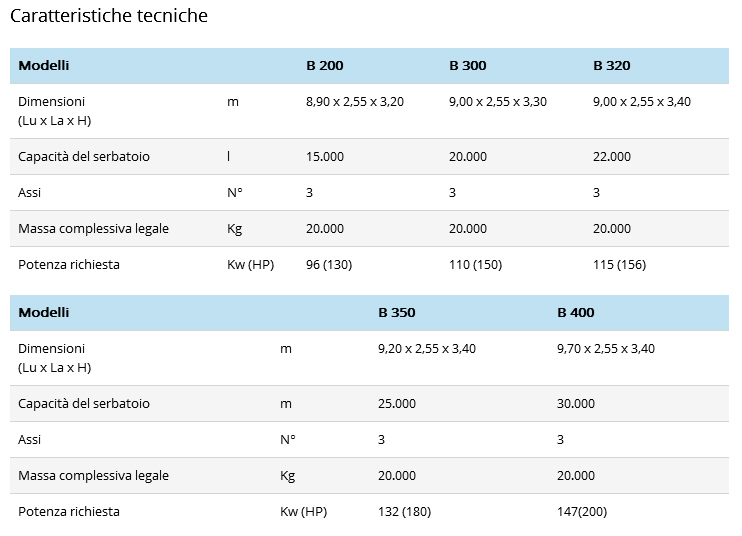Click the B 320 model header

click(611, 66)
